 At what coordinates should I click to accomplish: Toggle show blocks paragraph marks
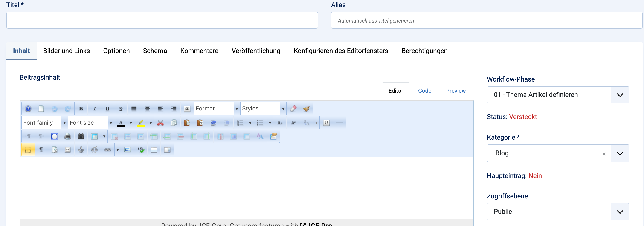(41, 150)
